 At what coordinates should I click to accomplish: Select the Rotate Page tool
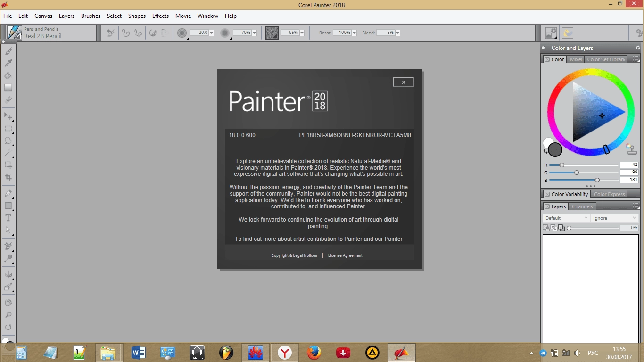click(x=8, y=327)
